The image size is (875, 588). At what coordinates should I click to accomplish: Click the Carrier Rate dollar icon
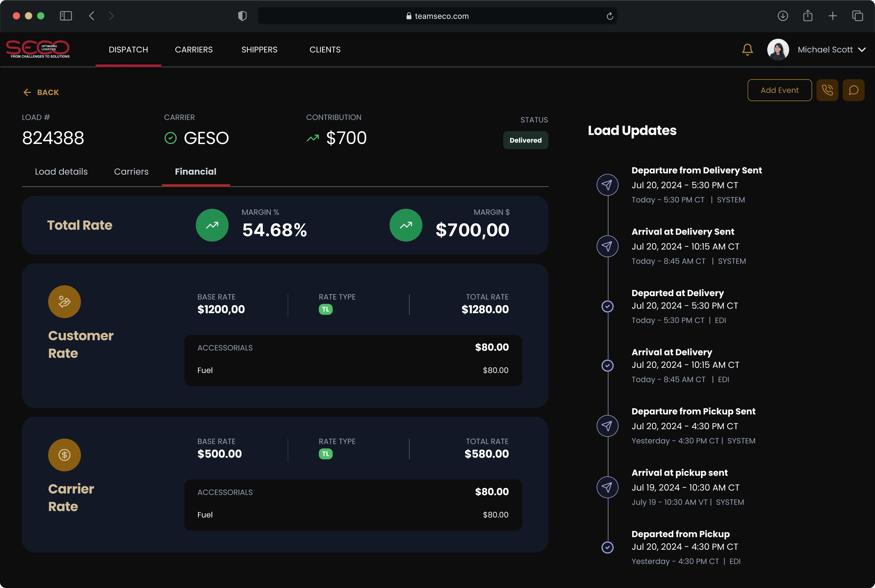[x=64, y=454]
